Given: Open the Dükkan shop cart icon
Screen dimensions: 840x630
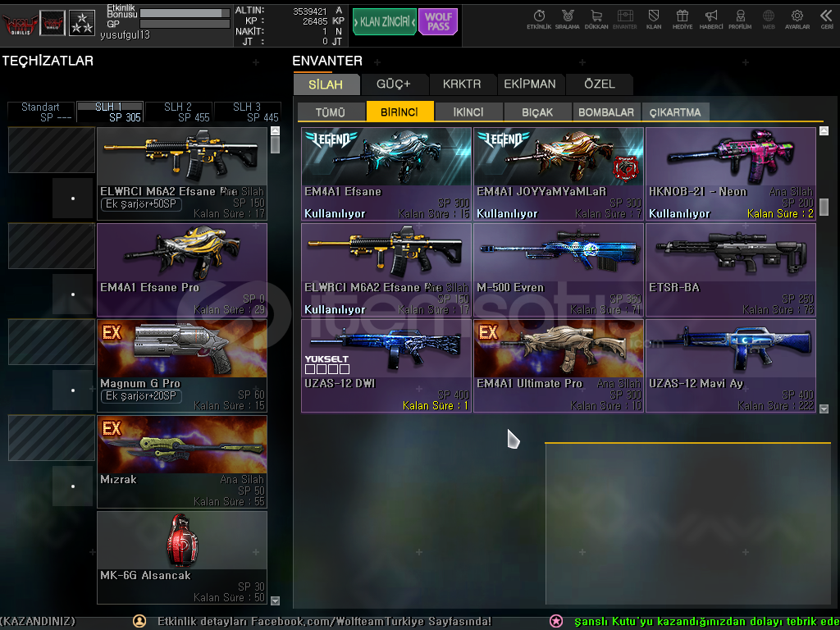Looking at the screenshot, I should 596,20.
